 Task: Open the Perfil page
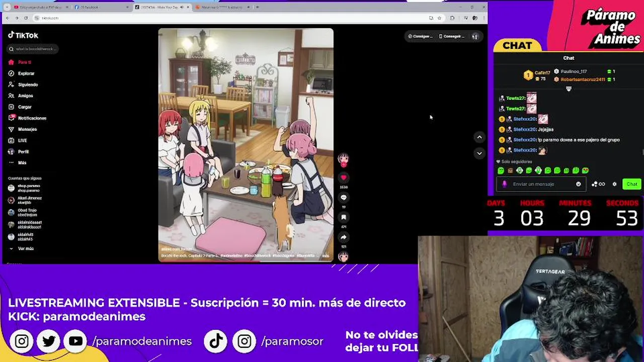[x=19, y=151]
